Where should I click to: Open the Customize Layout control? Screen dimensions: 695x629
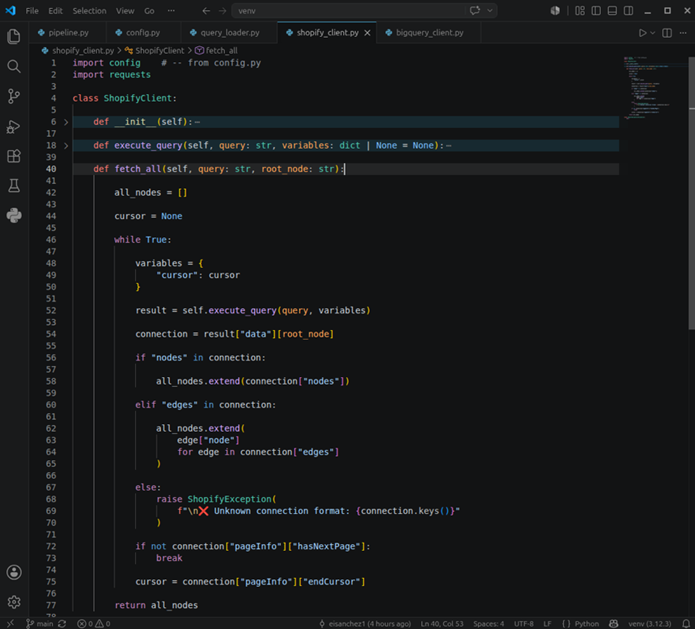(580, 11)
